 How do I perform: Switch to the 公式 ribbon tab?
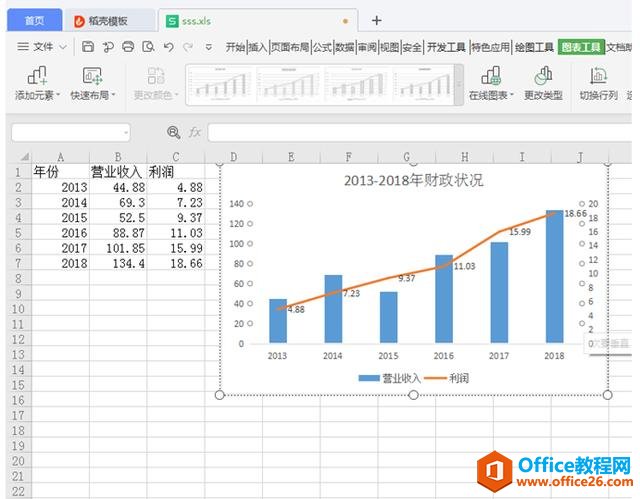click(322, 47)
